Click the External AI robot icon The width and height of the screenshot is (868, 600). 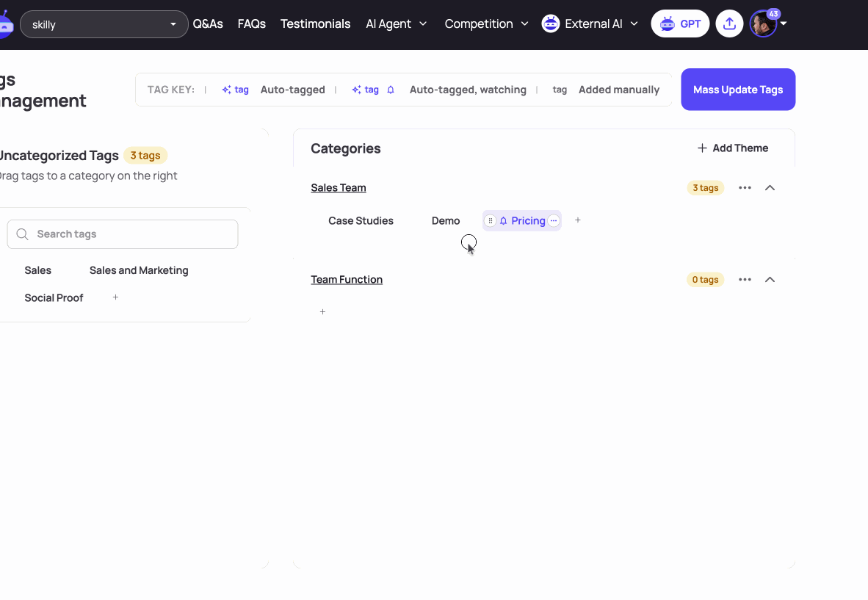550,24
